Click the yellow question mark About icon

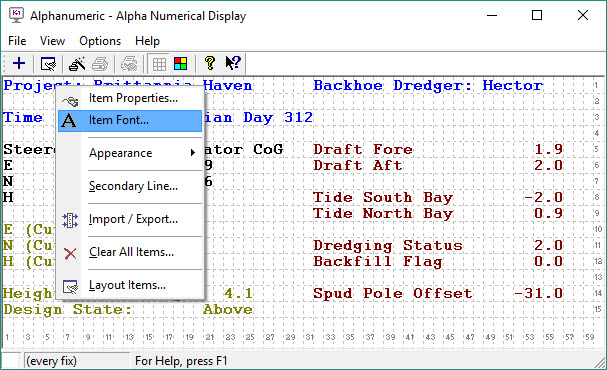pyautogui.click(x=210, y=63)
